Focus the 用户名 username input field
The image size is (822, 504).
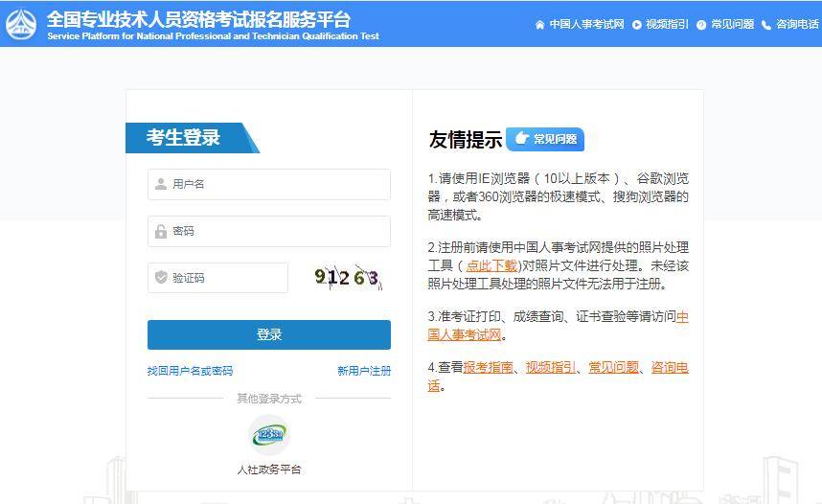[269, 184]
